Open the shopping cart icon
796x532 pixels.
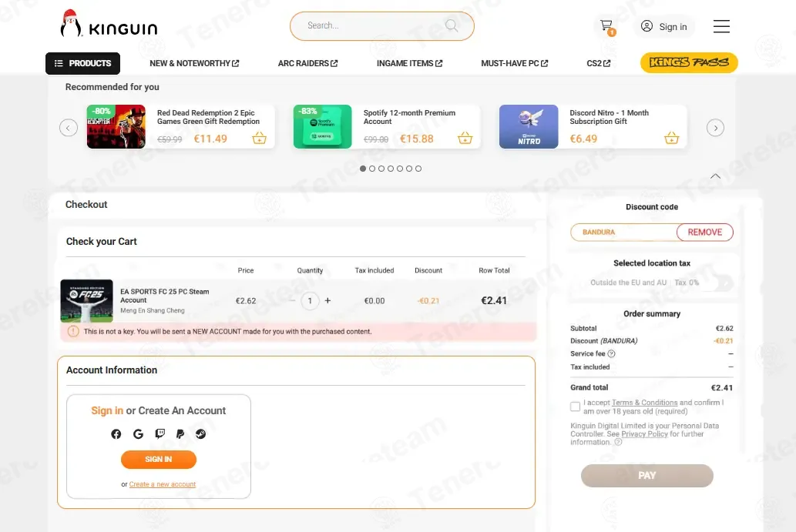[606, 26]
